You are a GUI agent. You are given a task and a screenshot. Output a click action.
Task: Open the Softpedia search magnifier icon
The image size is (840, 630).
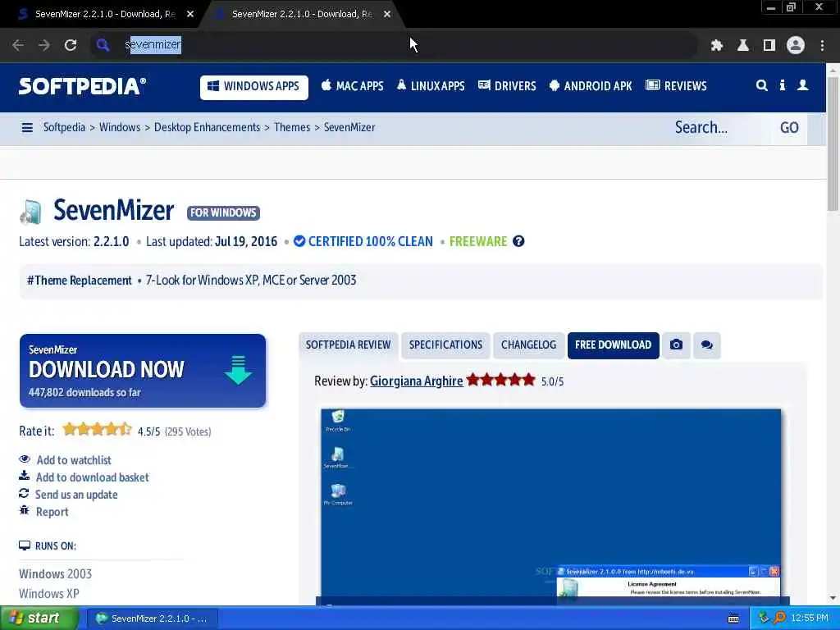[x=761, y=85]
